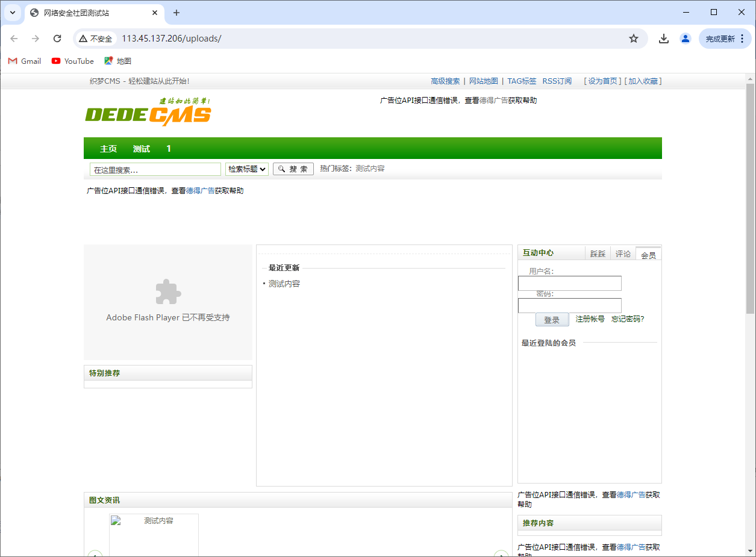Open the YouTube bookmark

tap(73, 61)
